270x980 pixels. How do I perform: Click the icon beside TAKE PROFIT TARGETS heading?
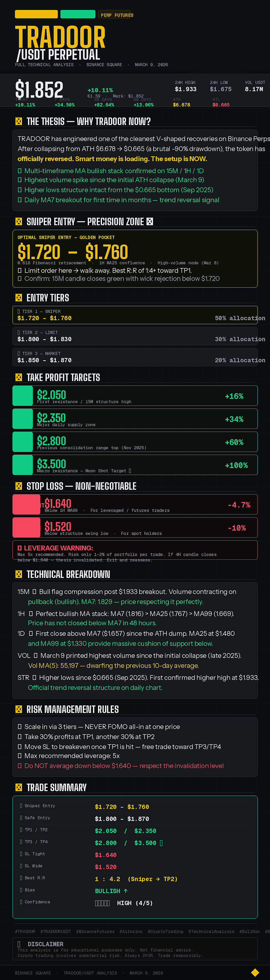point(18,377)
